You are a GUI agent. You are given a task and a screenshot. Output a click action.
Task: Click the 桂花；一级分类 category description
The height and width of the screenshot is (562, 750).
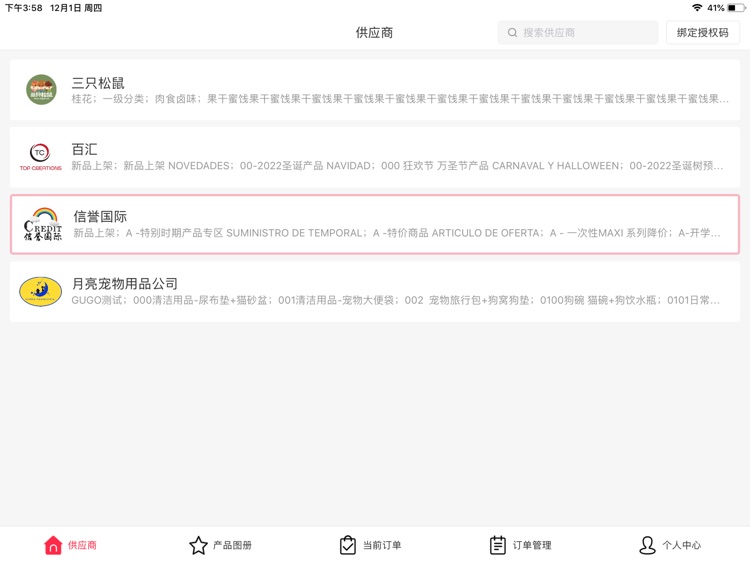tap(400, 99)
